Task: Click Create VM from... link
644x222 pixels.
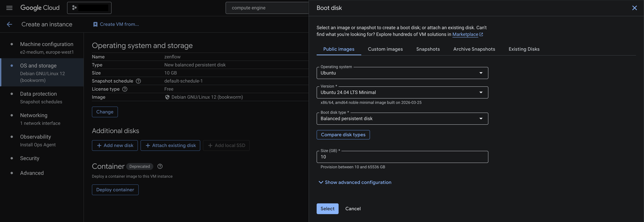Action: click(x=116, y=24)
